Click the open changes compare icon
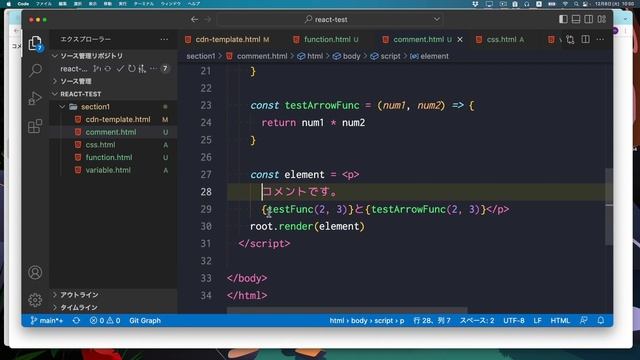 570,39
